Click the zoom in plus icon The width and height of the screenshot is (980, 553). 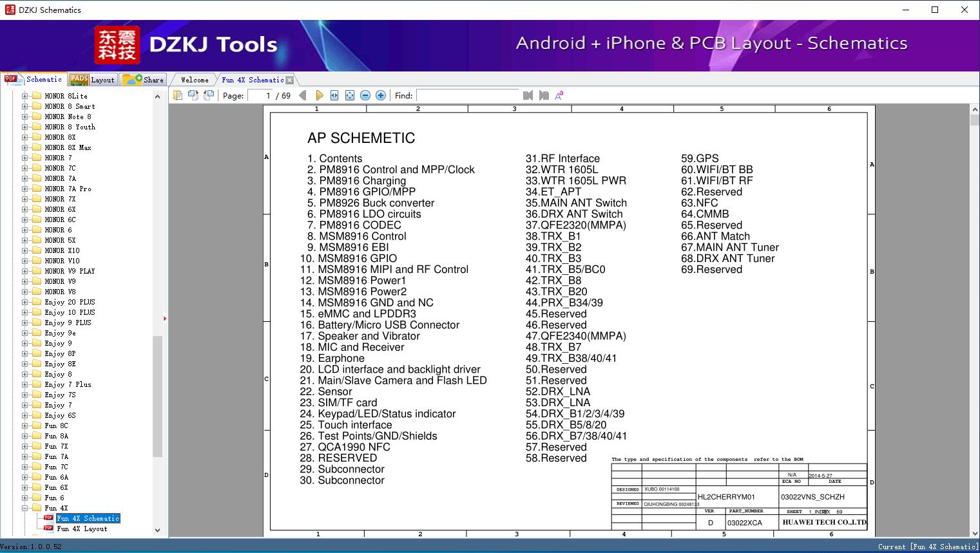tap(381, 95)
